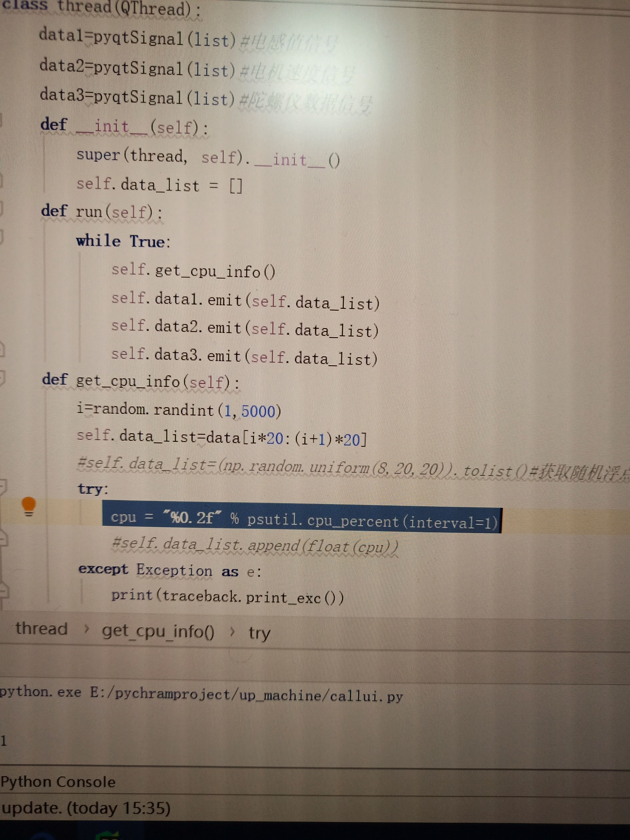Select the 'try' breadcrumb
The height and width of the screenshot is (840, 630).
point(259,633)
